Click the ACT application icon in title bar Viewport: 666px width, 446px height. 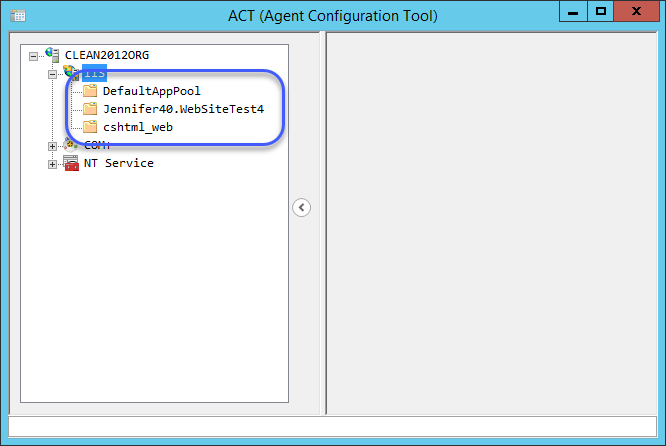coord(18,16)
